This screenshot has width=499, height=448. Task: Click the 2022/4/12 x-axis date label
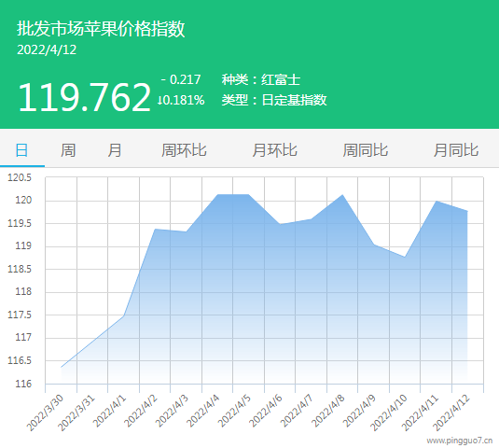click(451, 413)
